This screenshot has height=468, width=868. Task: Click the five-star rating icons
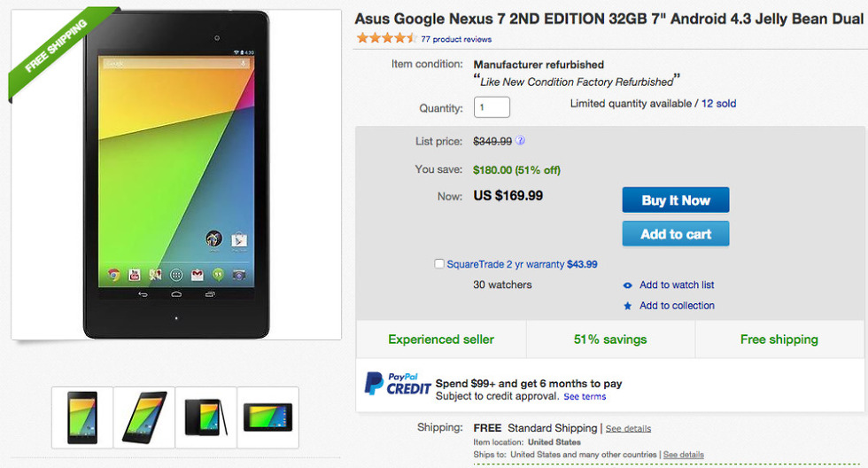[x=386, y=38]
